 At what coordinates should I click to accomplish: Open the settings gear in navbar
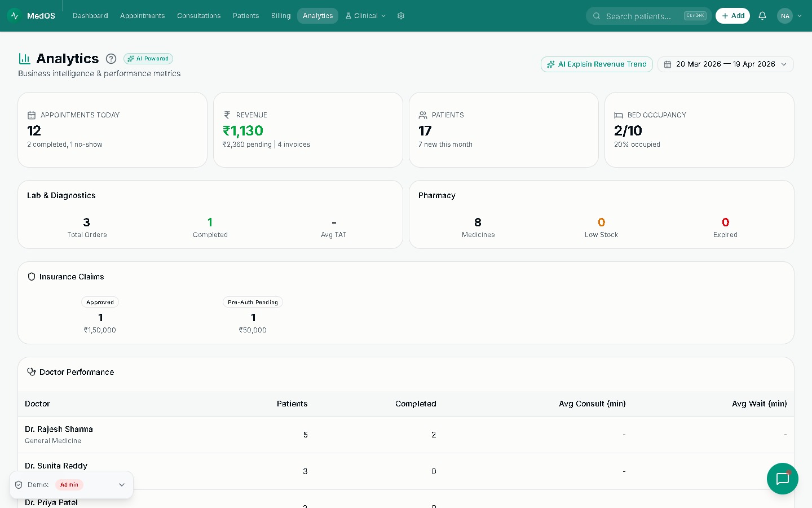[x=401, y=16]
